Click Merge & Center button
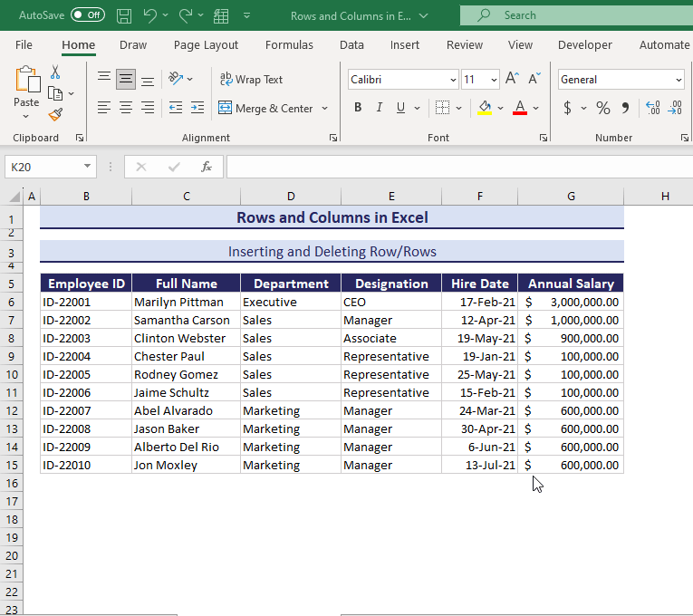This screenshot has width=693, height=616. (x=266, y=109)
